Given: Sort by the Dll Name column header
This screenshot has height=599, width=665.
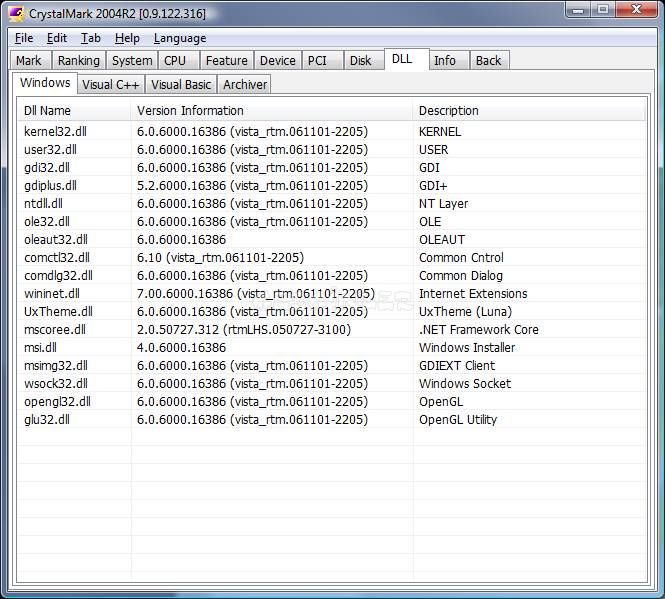Looking at the screenshot, I should [x=74, y=111].
